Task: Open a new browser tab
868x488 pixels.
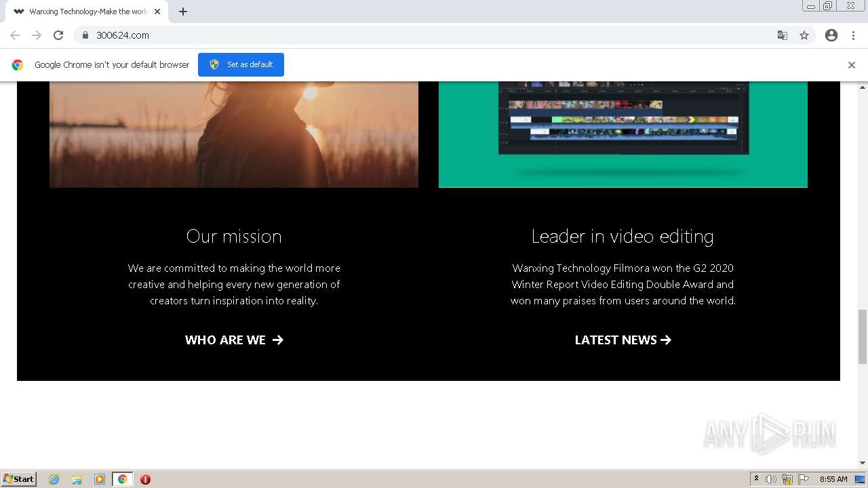Action: (x=183, y=12)
